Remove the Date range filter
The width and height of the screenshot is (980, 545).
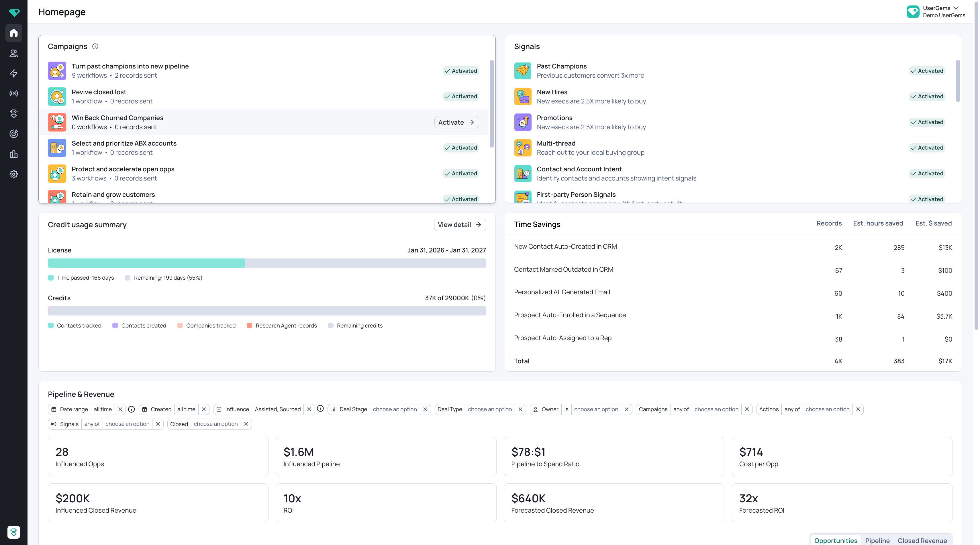(x=120, y=409)
